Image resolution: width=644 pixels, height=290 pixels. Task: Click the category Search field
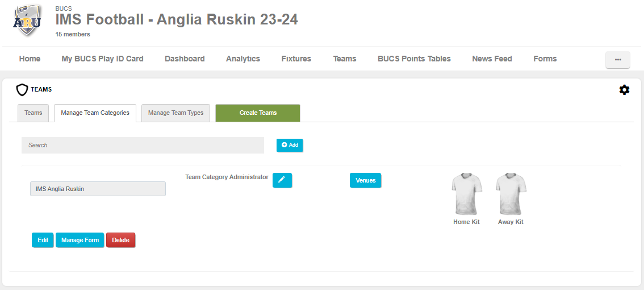click(143, 145)
